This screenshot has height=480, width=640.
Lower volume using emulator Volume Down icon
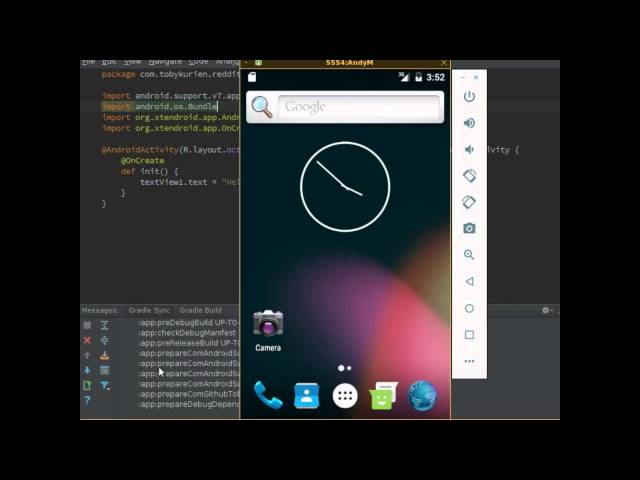pos(469,149)
